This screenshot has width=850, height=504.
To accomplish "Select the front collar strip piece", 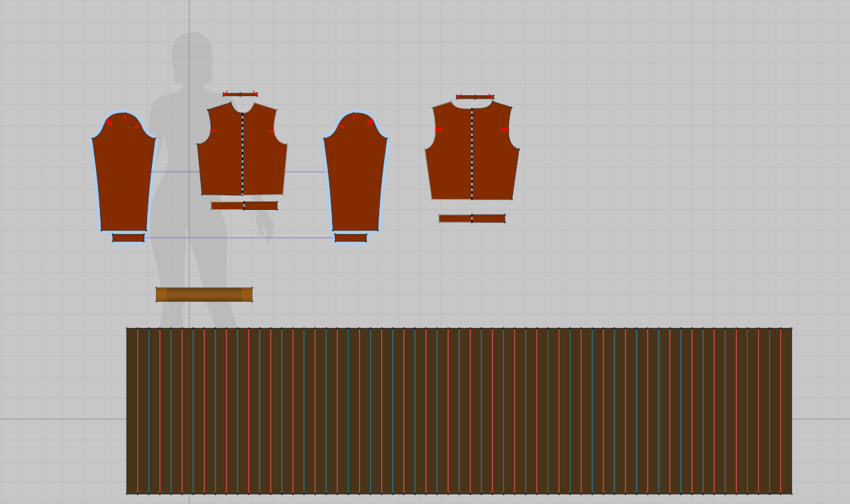I will click(x=240, y=94).
